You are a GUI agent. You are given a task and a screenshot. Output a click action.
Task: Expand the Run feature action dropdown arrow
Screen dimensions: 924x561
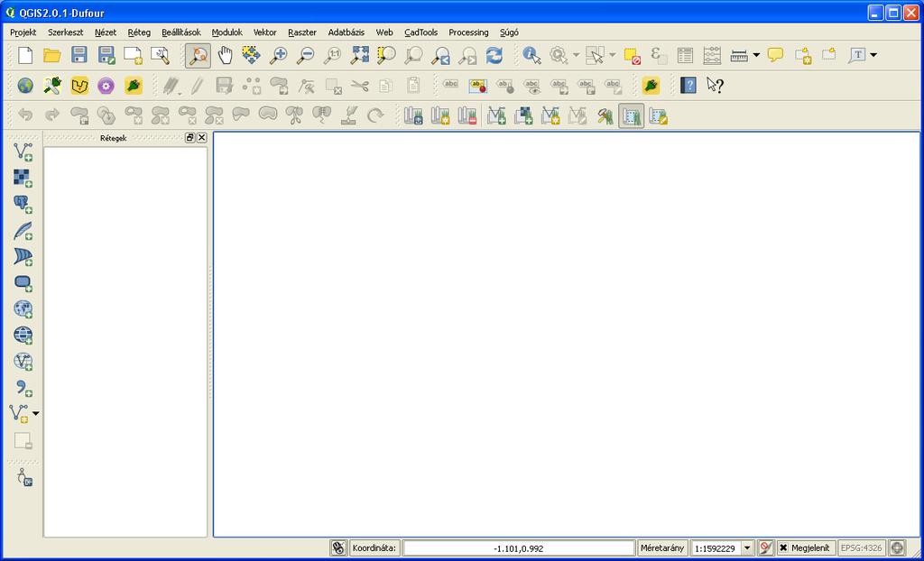(x=577, y=55)
